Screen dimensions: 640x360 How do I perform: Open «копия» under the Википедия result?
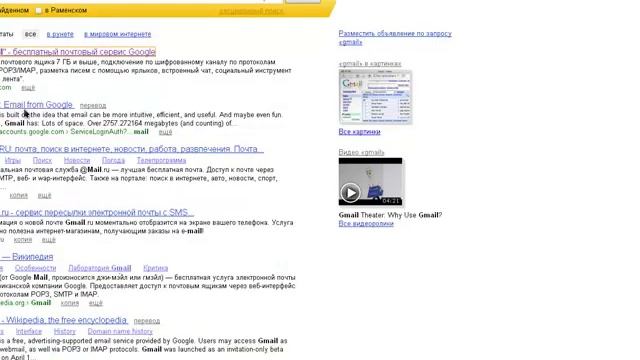[x=70, y=303]
